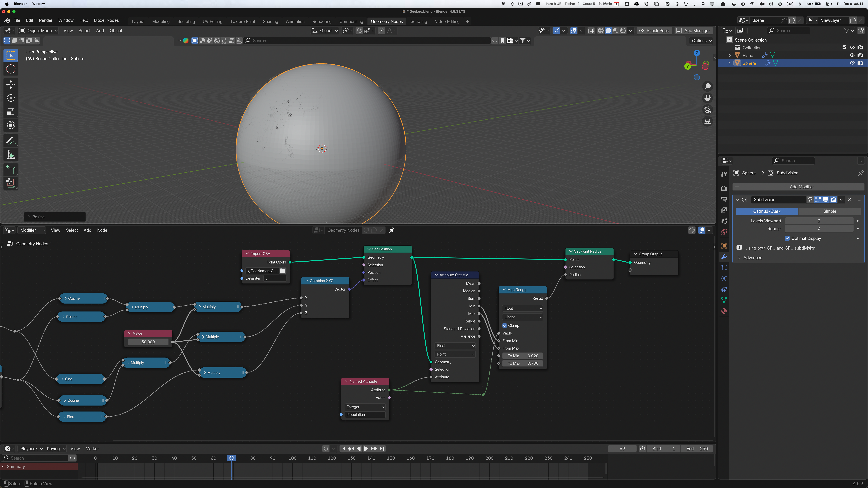Screen dimensions: 868x488
Task: Click the viewport zoom magnifier icon
Action: [708, 86]
